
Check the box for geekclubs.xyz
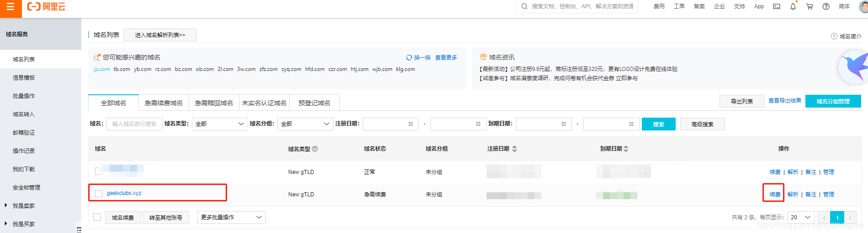coord(99,194)
